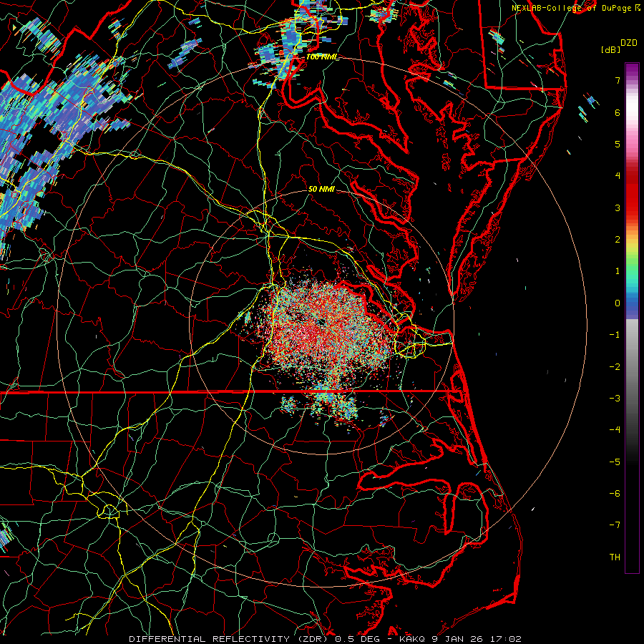Click the DZD label above the color scale

[x=628, y=43]
